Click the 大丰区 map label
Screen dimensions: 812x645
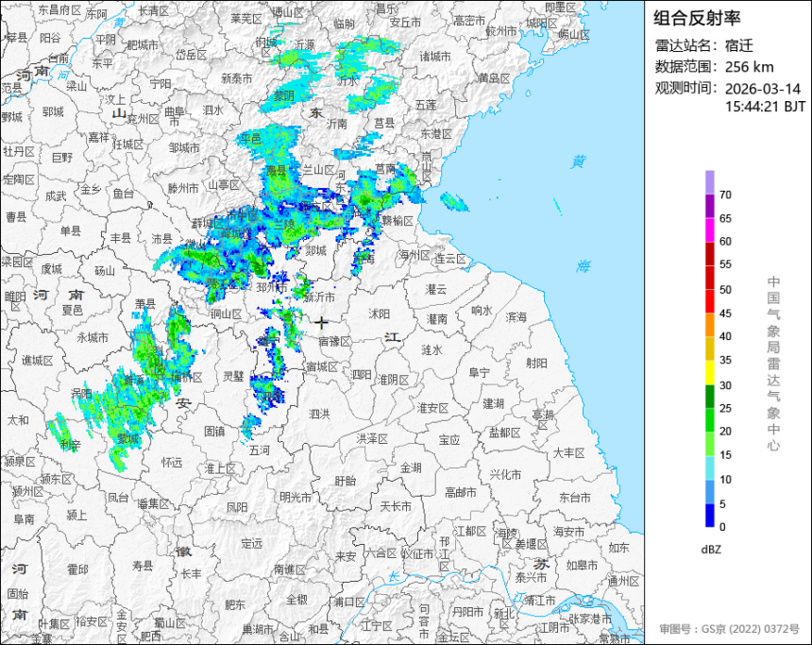[568, 452]
